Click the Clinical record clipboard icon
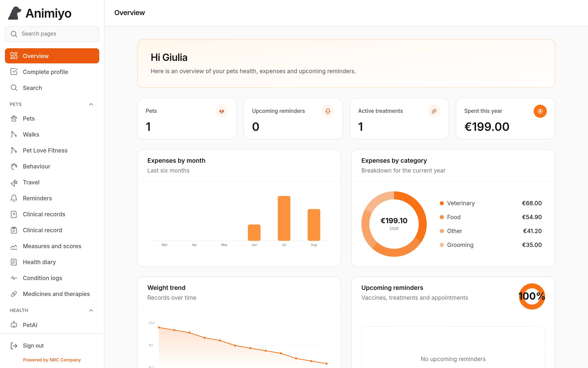 coord(14,230)
